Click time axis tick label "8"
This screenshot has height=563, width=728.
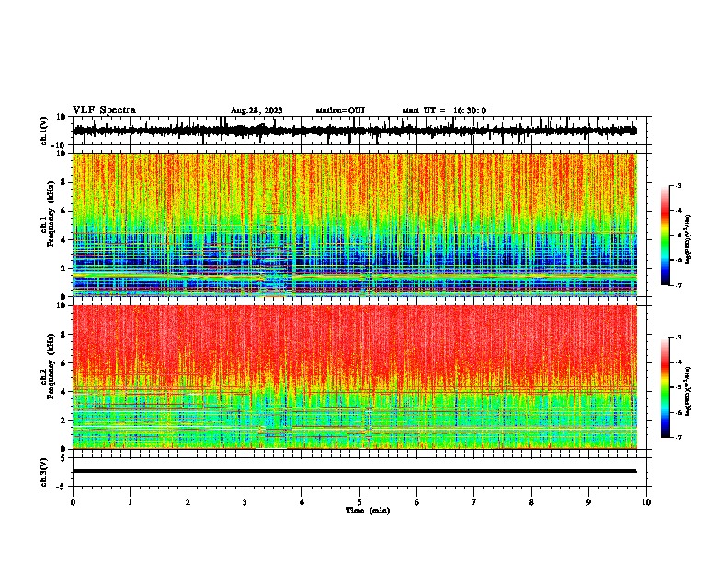coord(531,502)
